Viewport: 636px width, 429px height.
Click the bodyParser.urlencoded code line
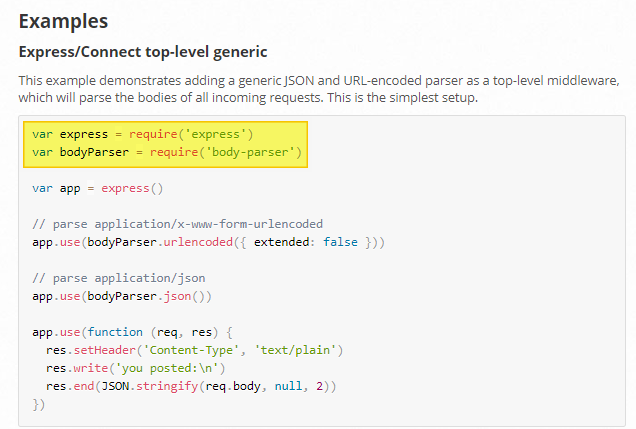[208, 242]
